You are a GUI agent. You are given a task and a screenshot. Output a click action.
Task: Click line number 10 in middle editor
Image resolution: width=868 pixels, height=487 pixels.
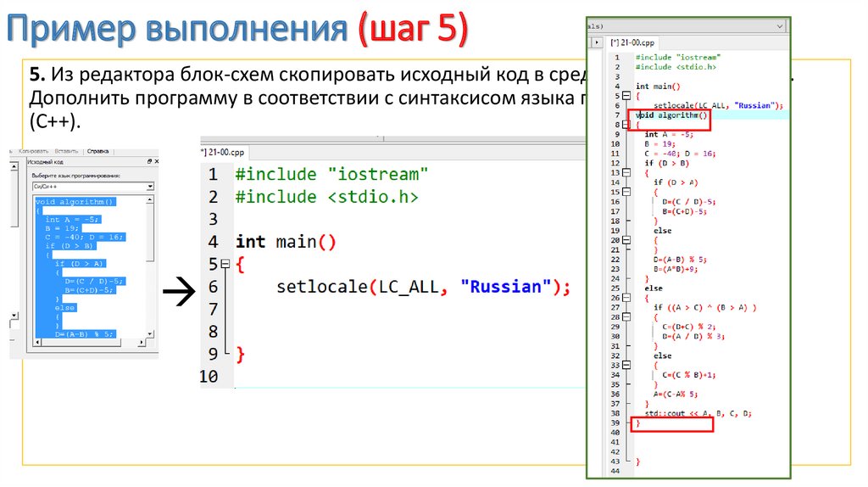209,377
